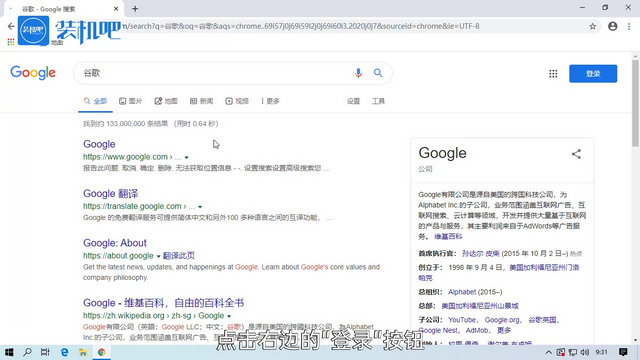Share the Google knowledge panel
Viewport: 640px width, 360px height.
point(576,154)
